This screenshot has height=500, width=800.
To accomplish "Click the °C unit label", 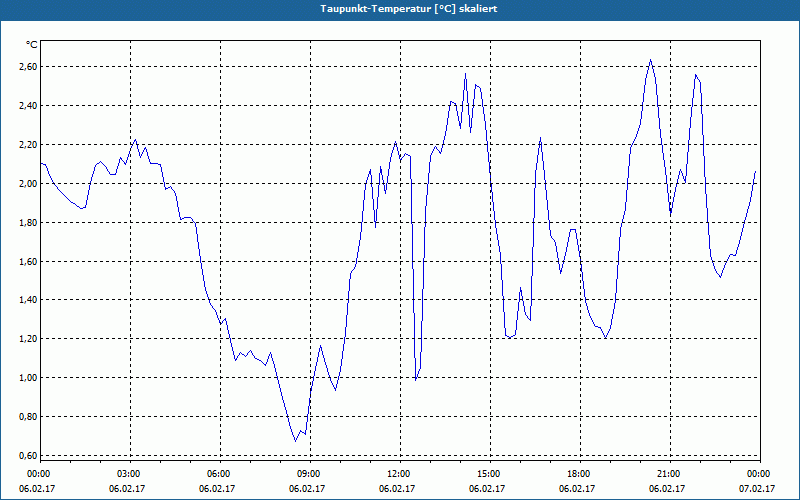I will coord(32,45).
